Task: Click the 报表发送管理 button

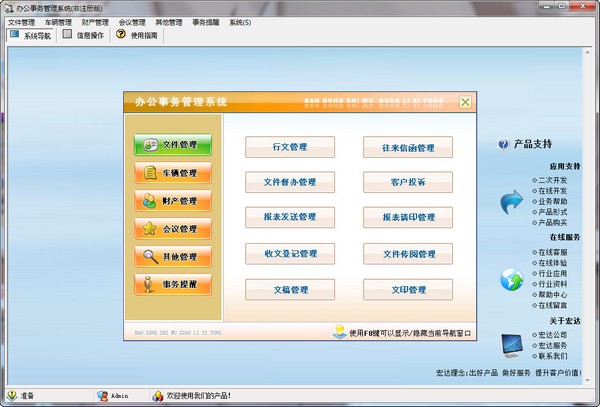Action: [x=290, y=217]
